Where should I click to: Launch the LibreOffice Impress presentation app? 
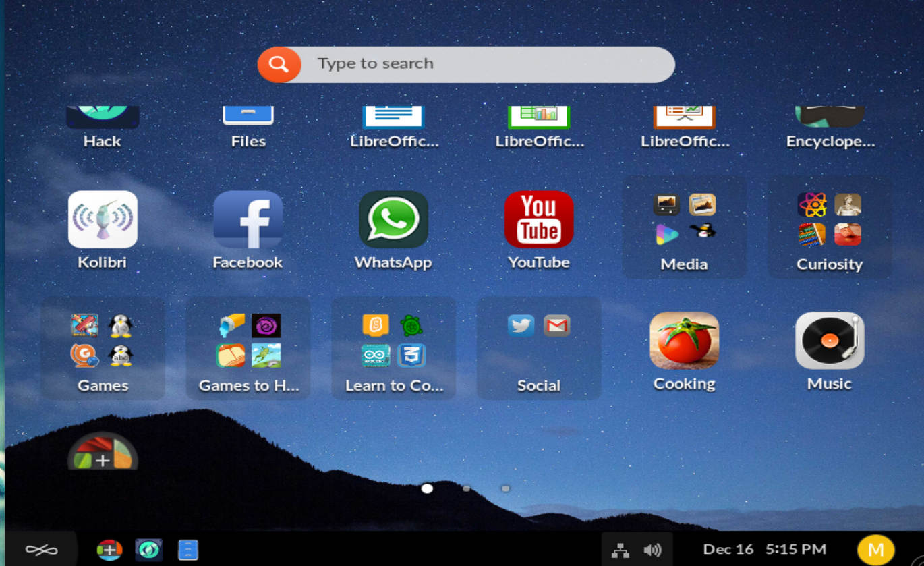[685, 117]
